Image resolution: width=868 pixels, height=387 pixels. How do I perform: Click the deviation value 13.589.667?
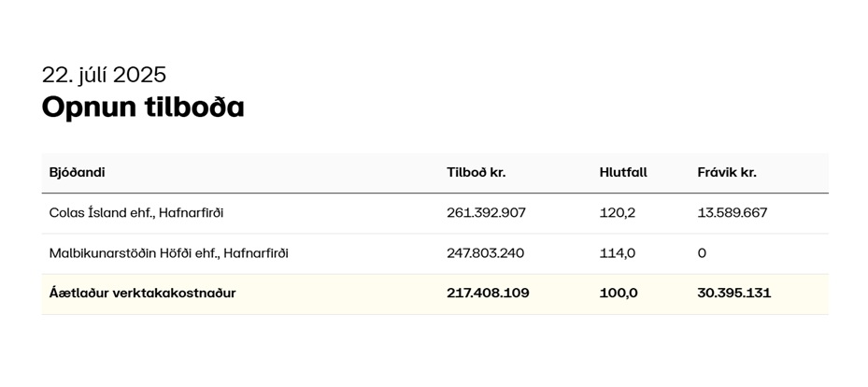click(x=733, y=212)
